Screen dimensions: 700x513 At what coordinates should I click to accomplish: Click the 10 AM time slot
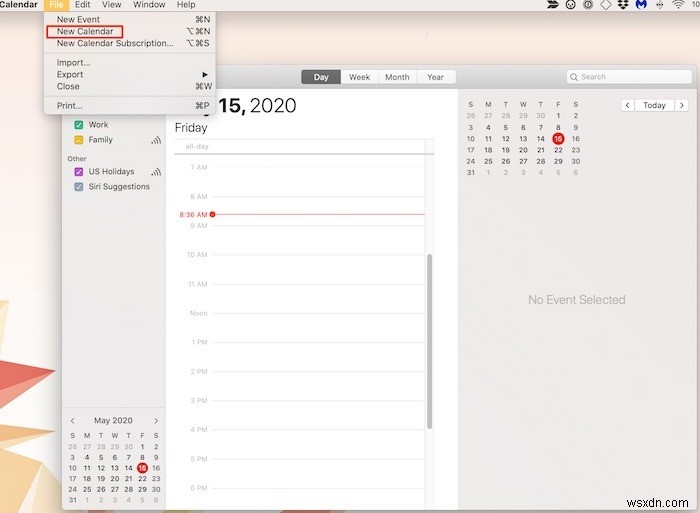[318, 269]
